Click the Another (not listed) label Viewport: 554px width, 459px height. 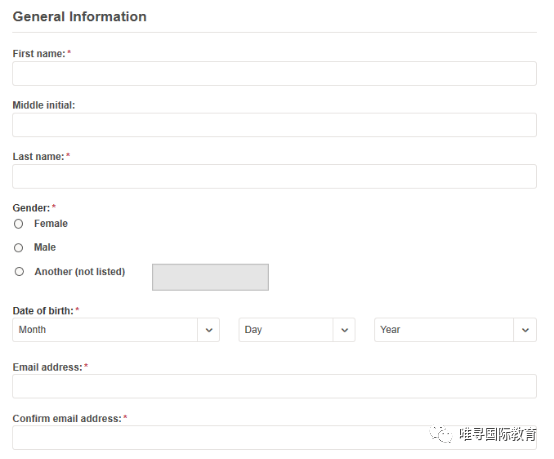click(80, 272)
